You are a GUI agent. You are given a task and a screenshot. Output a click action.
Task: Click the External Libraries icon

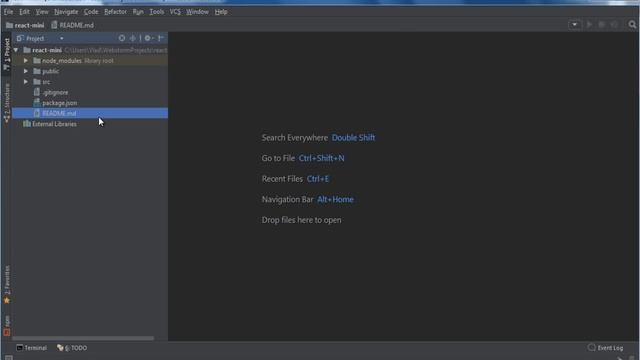click(27, 124)
